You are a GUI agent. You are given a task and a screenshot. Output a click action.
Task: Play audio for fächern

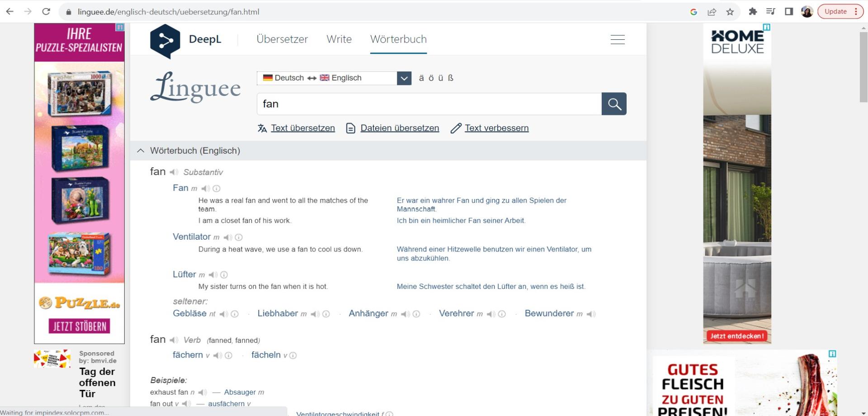(217, 356)
